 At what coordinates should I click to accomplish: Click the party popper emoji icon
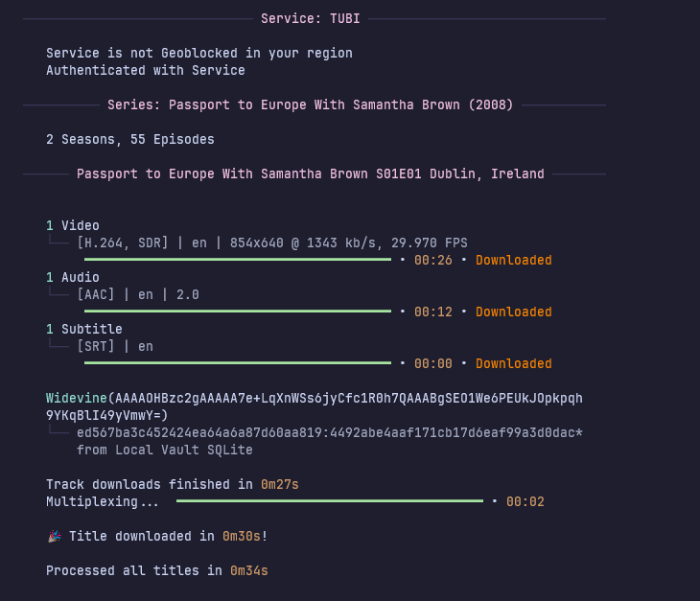point(54,536)
